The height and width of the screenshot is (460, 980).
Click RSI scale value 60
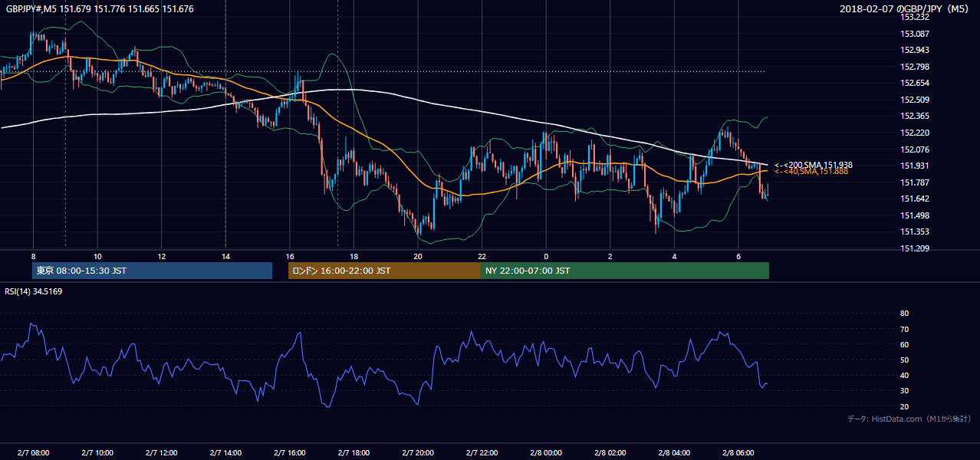pyautogui.click(x=905, y=344)
